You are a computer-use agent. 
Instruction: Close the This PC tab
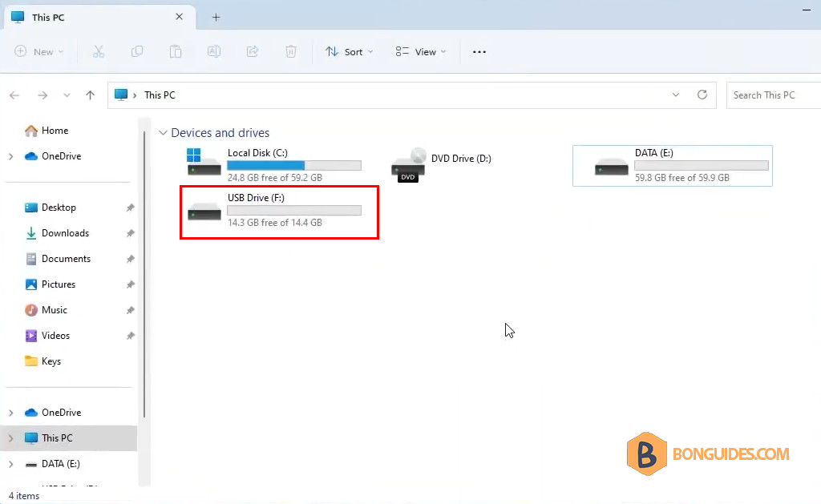tap(179, 17)
